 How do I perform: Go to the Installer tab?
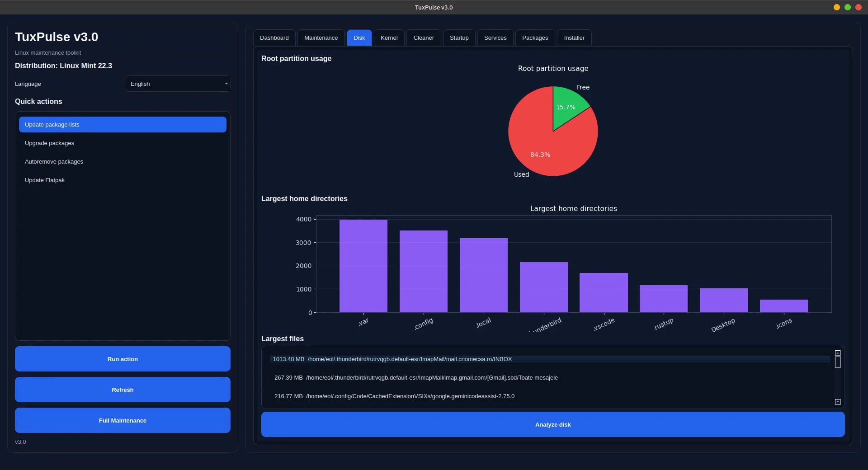574,38
